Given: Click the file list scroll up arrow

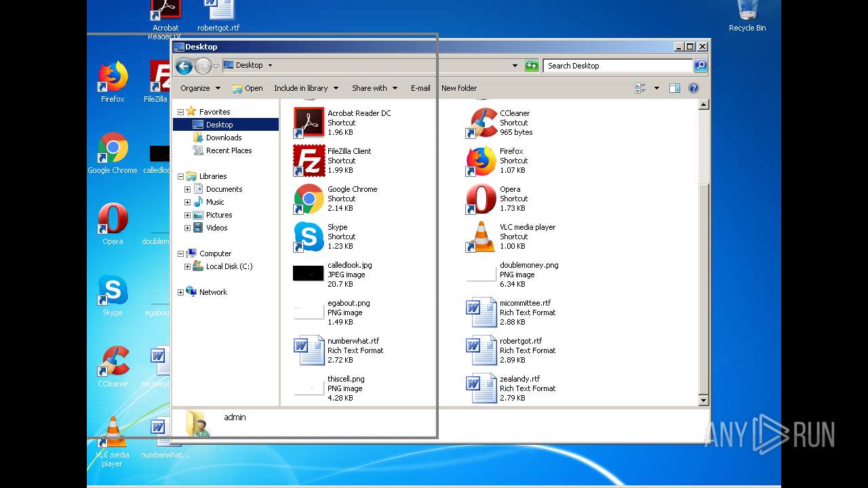Looking at the screenshot, I should coord(703,104).
